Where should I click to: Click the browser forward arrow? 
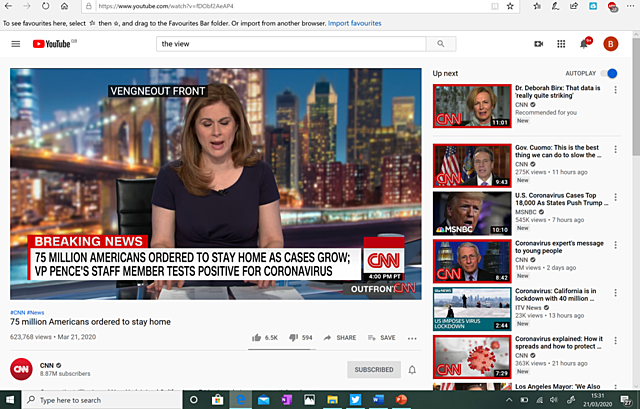coord(27,6)
